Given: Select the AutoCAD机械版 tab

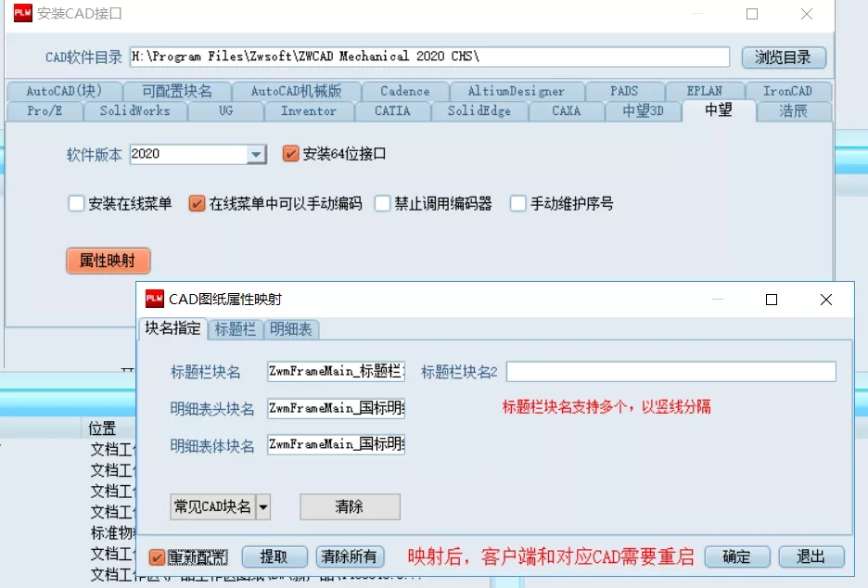Looking at the screenshot, I should tap(296, 91).
